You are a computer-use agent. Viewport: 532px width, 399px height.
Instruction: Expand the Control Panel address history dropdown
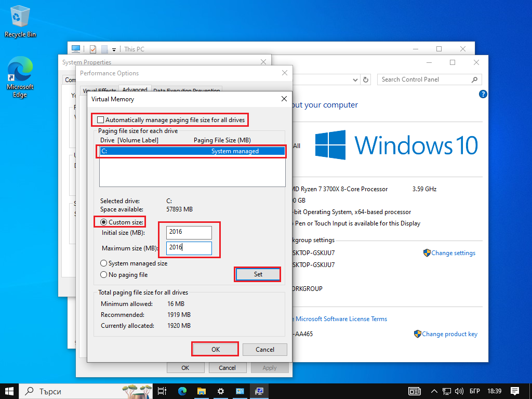coord(355,79)
